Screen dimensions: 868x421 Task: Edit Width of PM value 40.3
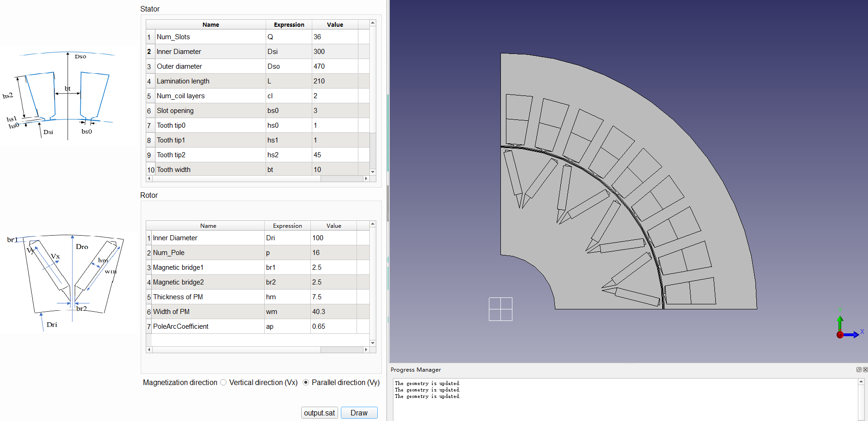(x=334, y=312)
